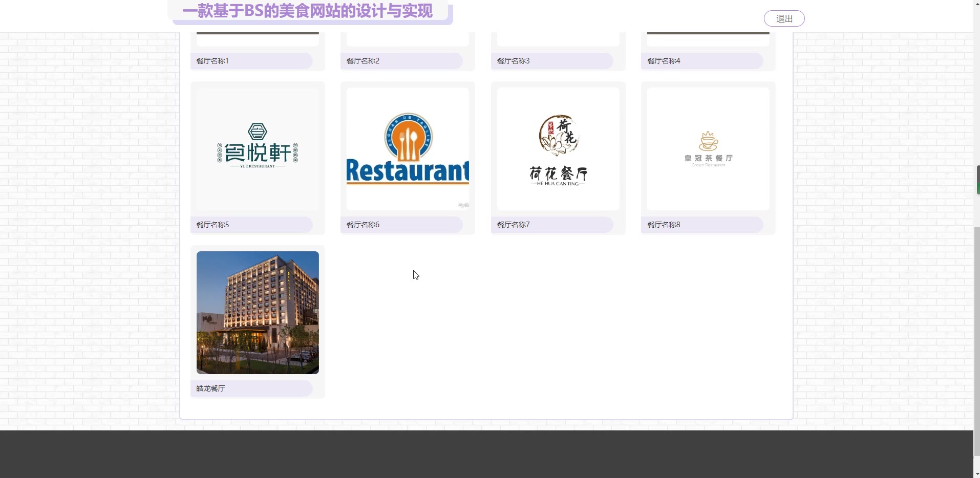Select the 荷花餐厅 logo thumbnail

click(558, 149)
